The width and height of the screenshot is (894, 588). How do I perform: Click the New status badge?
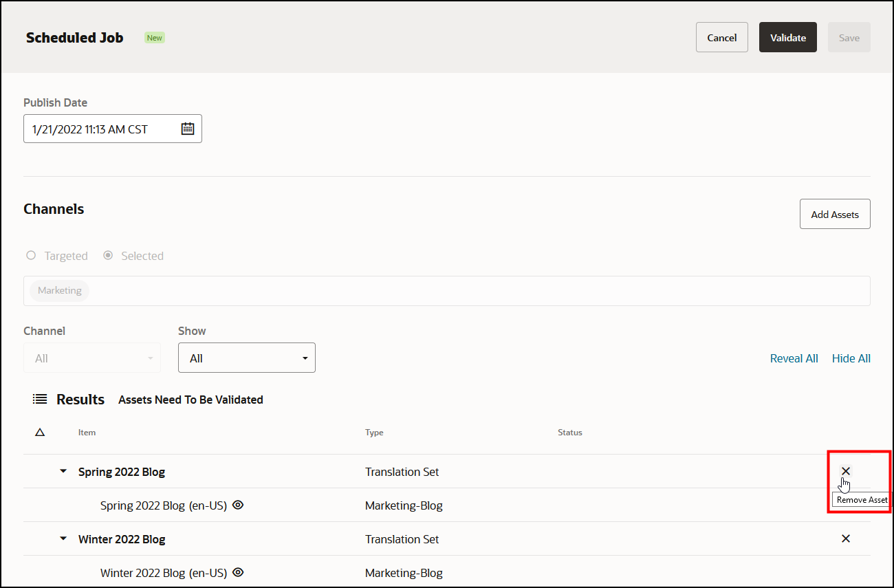point(155,38)
